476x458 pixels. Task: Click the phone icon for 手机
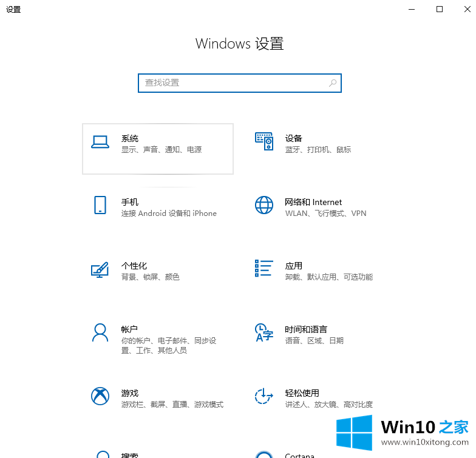100,205
